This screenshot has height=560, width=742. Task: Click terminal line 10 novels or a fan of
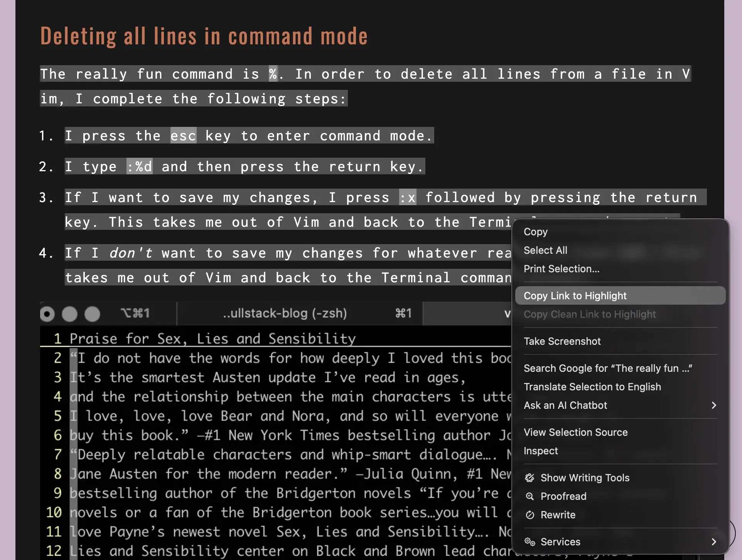pos(290,512)
